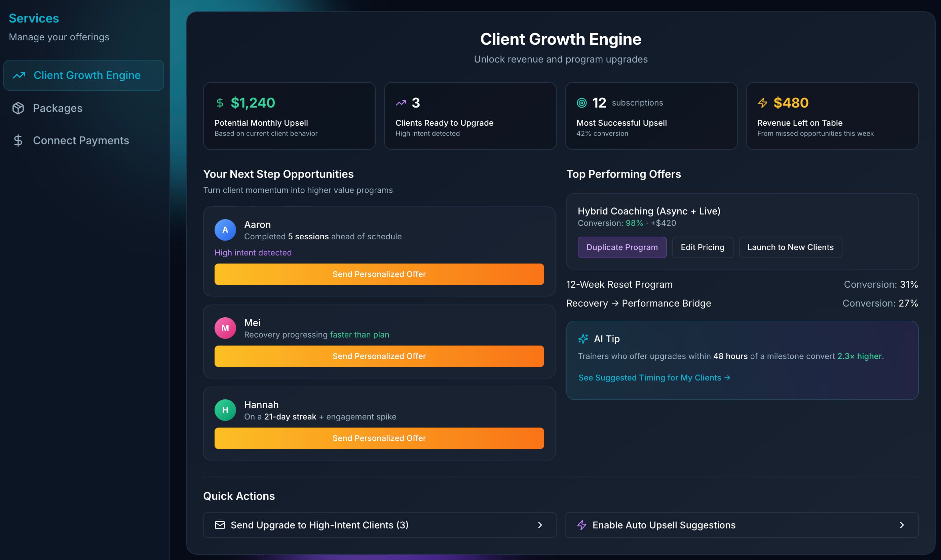
Task: Send Personalized Offer to Aaron
Action: [379, 274]
